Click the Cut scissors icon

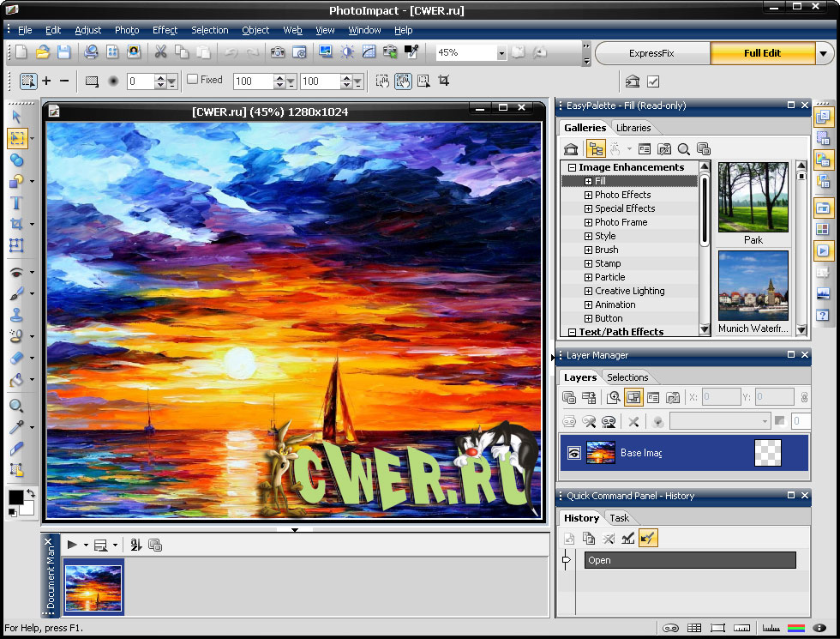click(159, 52)
